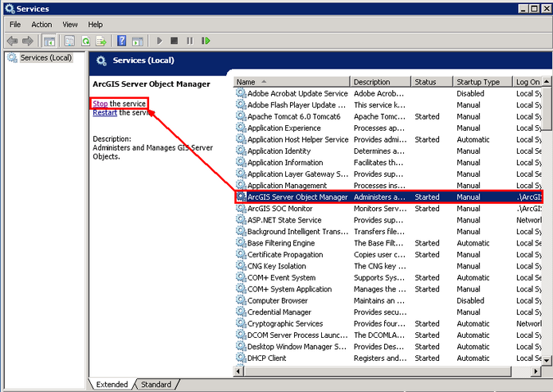Click gear icon beside Base Filtering Engine
This screenshot has height=392, width=553.
click(x=241, y=242)
